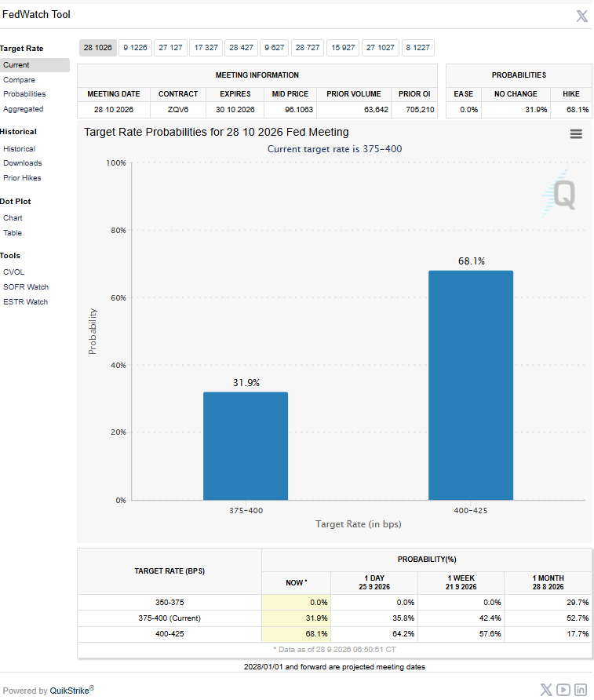This screenshot has width=594, height=700.
Task: Open the ESTR Watch tool
Action: [25, 302]
